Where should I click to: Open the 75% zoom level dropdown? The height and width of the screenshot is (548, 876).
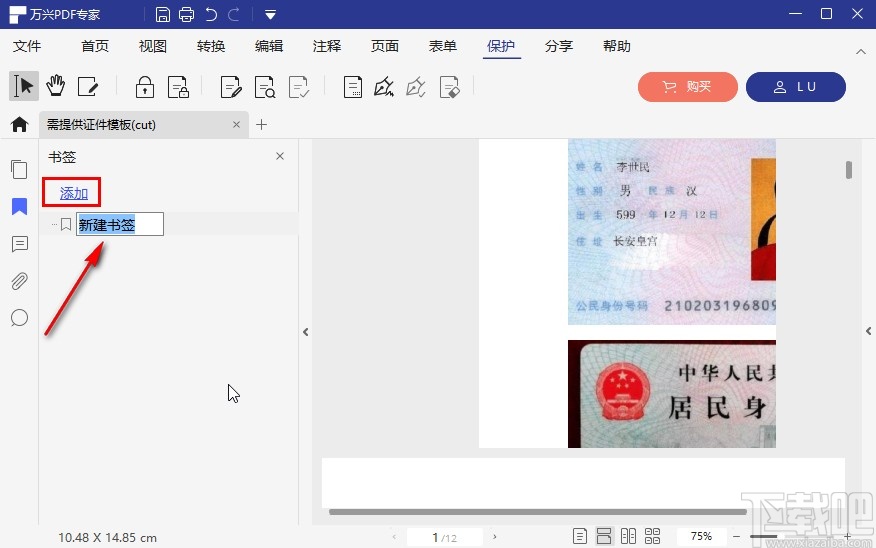[701, 536]
